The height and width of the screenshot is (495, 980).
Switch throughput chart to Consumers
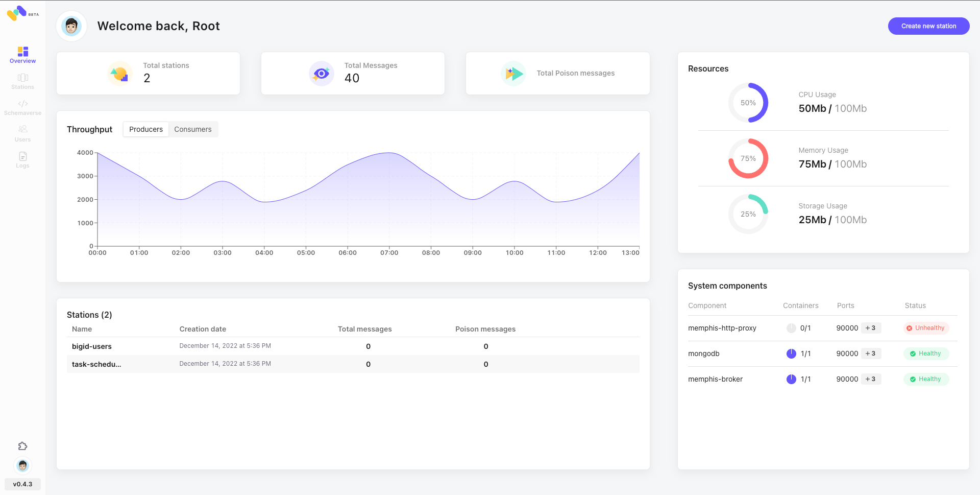click(x=192, y=129)
